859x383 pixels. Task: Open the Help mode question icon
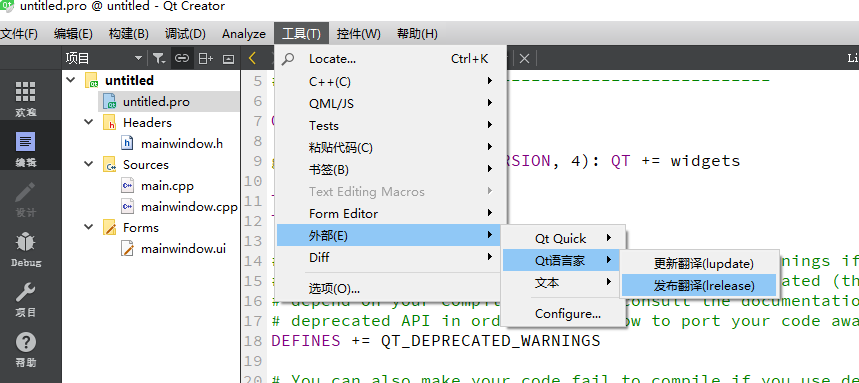[x=26, y=349]
